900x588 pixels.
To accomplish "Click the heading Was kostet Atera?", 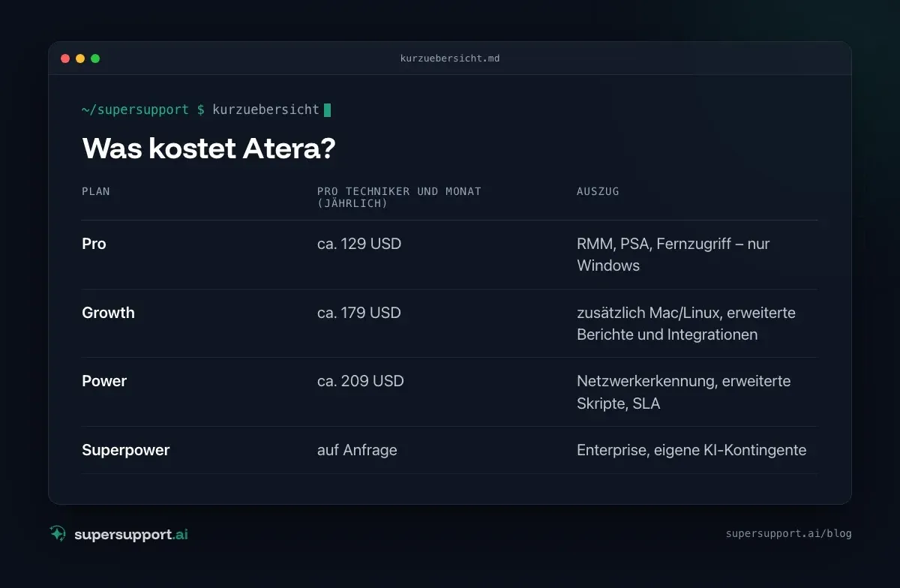I will [x=208, y=148].
